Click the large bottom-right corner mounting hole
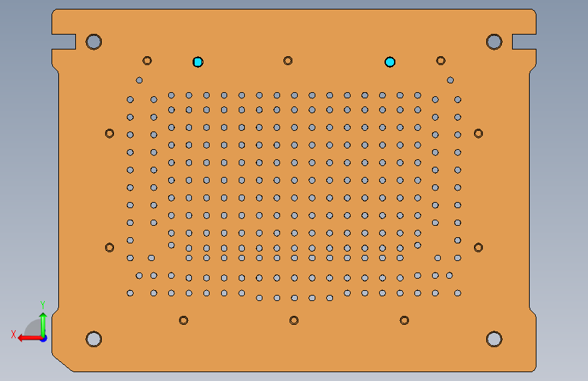 (494, 339)
